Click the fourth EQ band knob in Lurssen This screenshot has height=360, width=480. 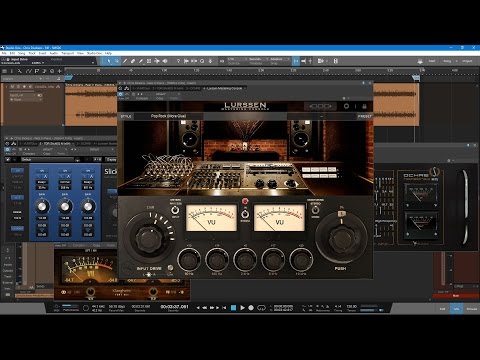(273, 259)
